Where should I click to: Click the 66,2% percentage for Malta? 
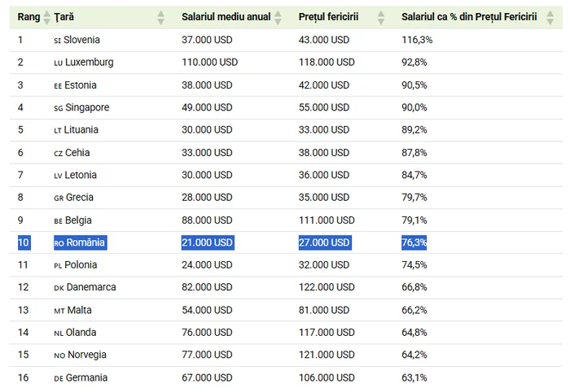click(414, 310)
